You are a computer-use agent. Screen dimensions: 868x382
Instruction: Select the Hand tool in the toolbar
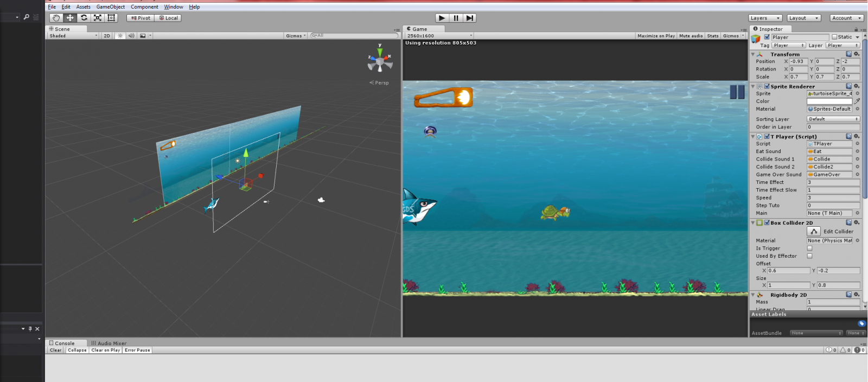56,18
